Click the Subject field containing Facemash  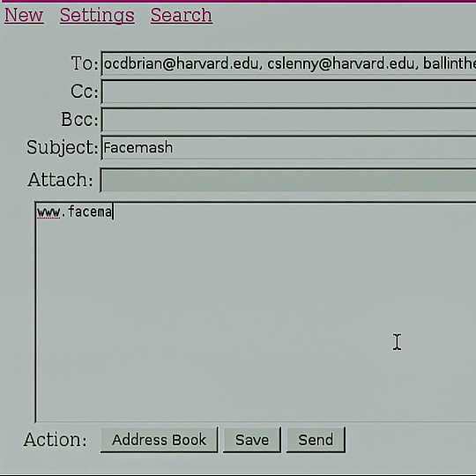[x=288, y=148]
